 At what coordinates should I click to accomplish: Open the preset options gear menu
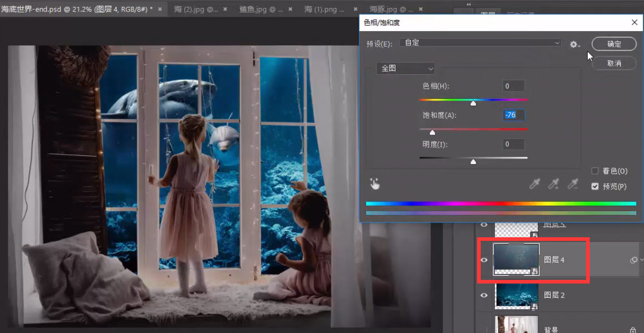click(x=574, y=45)
